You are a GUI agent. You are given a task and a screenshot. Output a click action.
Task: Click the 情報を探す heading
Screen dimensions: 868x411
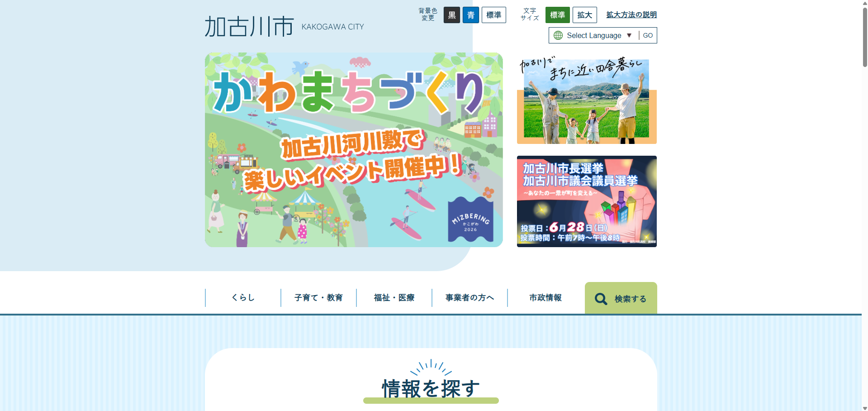click(431, 389)
